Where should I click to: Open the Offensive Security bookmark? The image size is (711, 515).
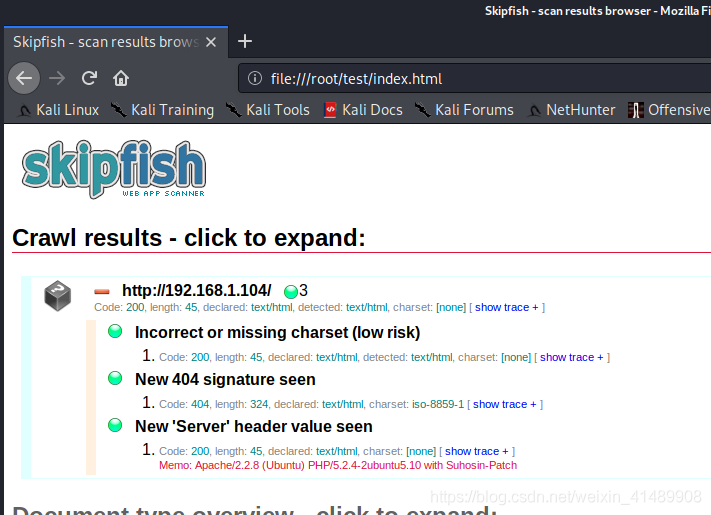click(x=669, y=110)
